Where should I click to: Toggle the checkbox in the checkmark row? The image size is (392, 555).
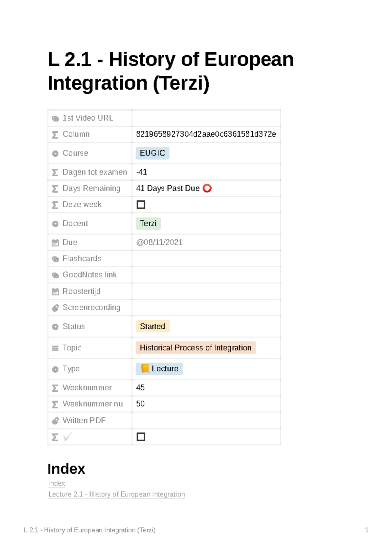coord(141,437)
